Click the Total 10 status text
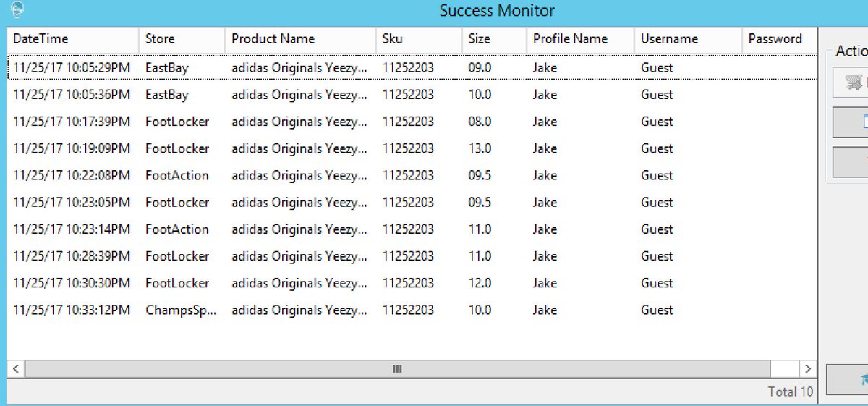This screenshot has height=406, width=868. tap(791, 392)
